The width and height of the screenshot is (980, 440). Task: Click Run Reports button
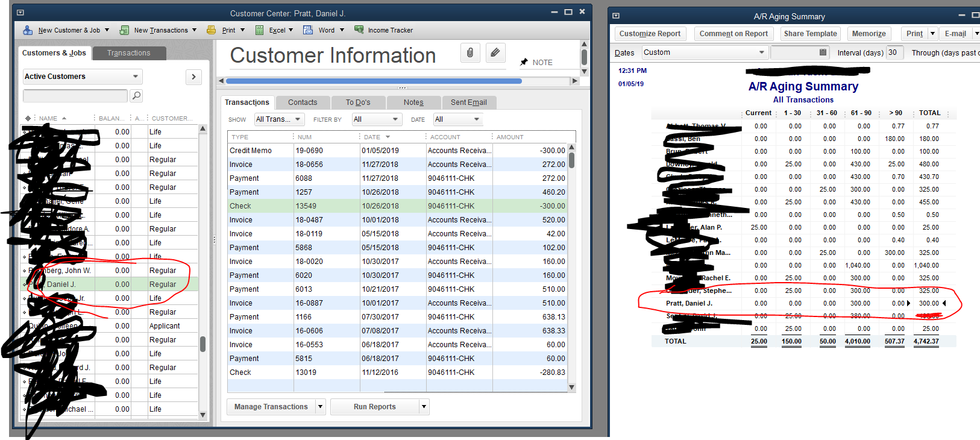point(375,407)
